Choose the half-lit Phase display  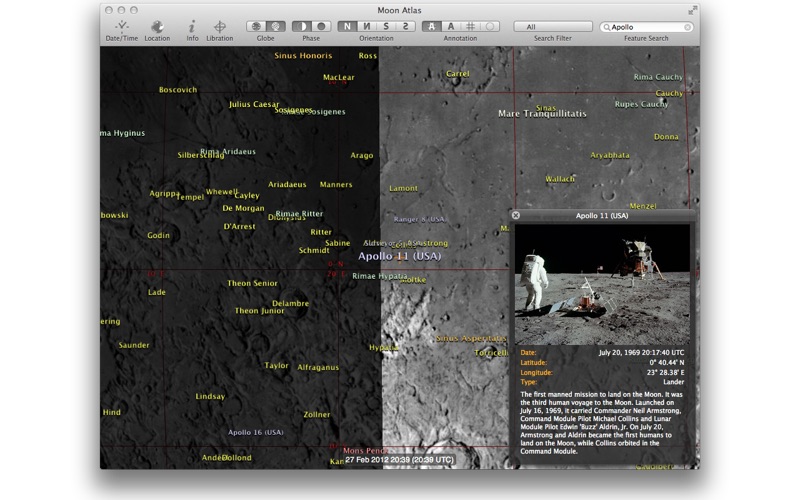pos(302,26)
